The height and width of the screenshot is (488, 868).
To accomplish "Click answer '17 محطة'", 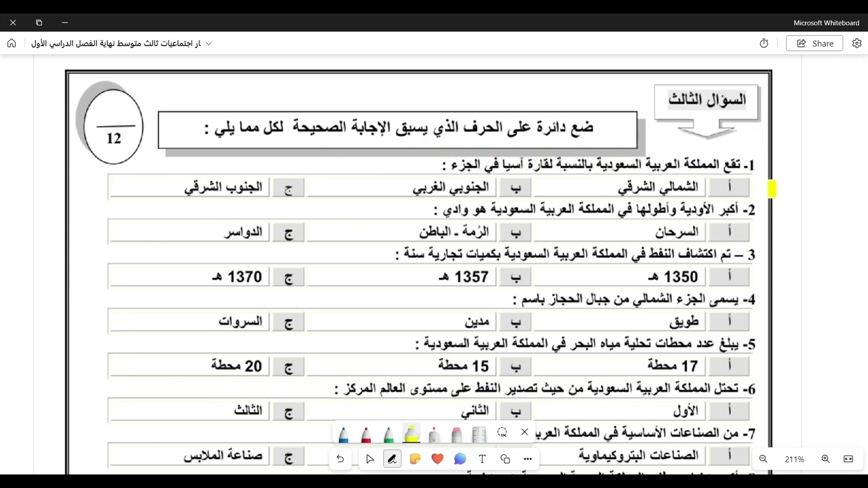I will [673, 366].
